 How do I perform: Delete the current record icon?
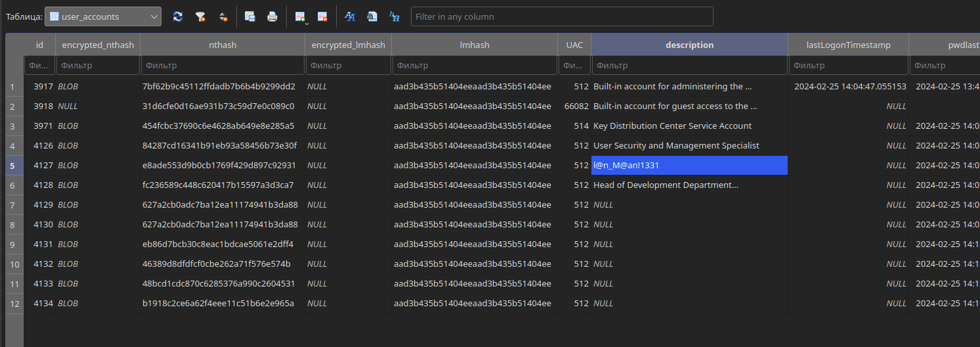point(322,16)
